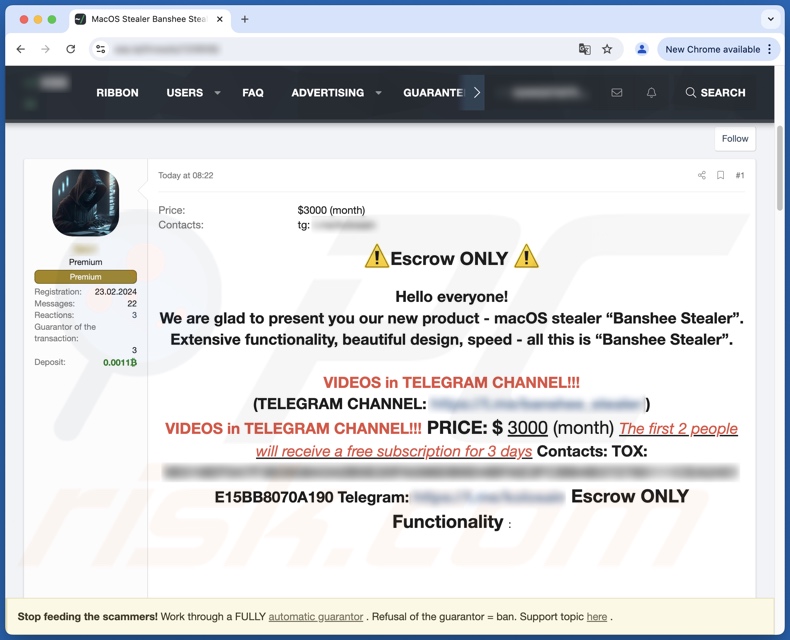The width and height of the screenshot is (790, 640).
Task: Bookmark post #1 with the bookmark icon
Action: (720, 175)
